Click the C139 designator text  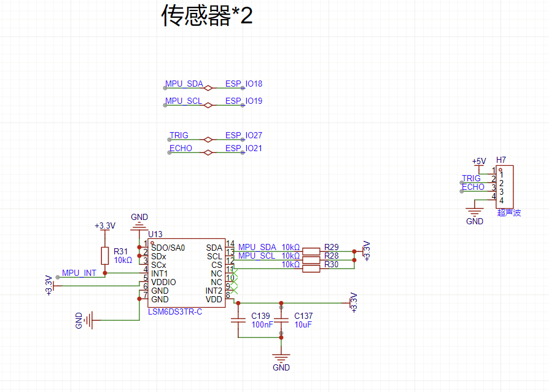260,316
